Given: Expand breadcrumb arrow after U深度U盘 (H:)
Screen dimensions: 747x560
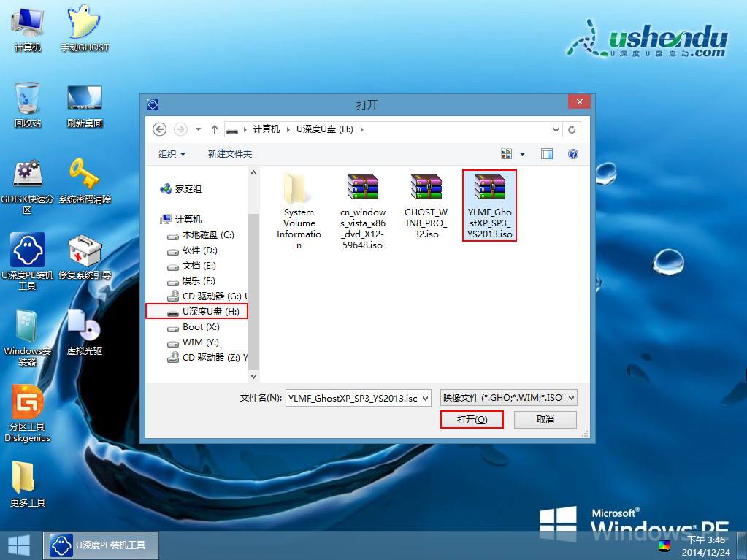Looking at the screenshot, I should [x=361, y=129].
